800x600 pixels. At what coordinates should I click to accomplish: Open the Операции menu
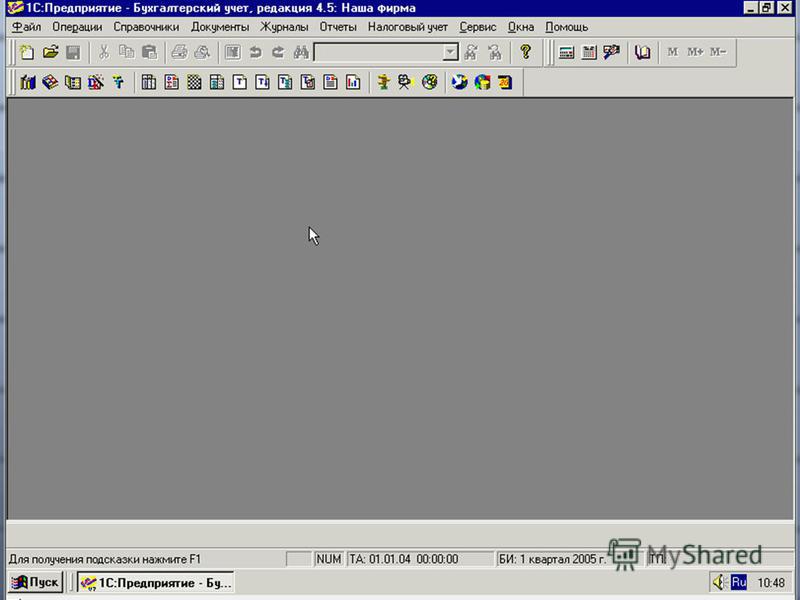pos(77,27)
